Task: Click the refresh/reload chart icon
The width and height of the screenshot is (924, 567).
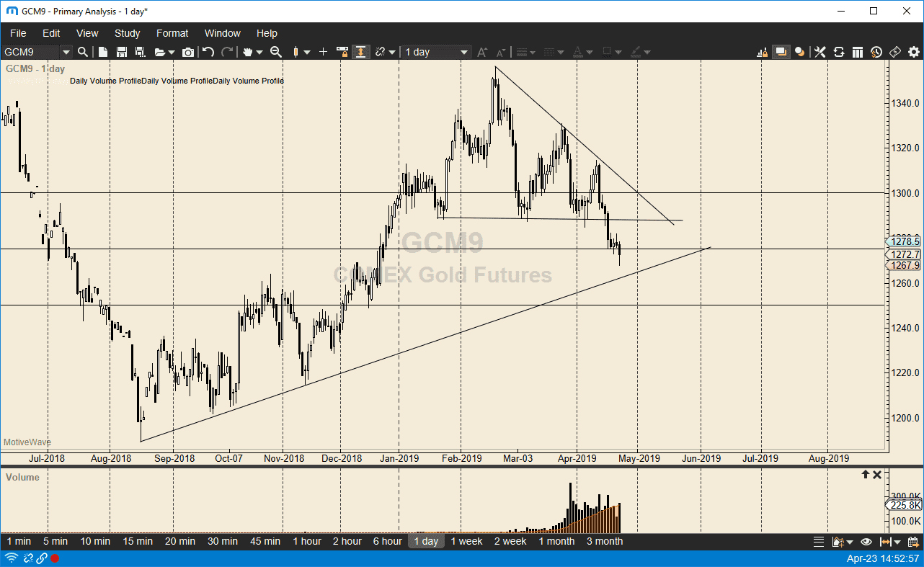Action: point(838,52)
